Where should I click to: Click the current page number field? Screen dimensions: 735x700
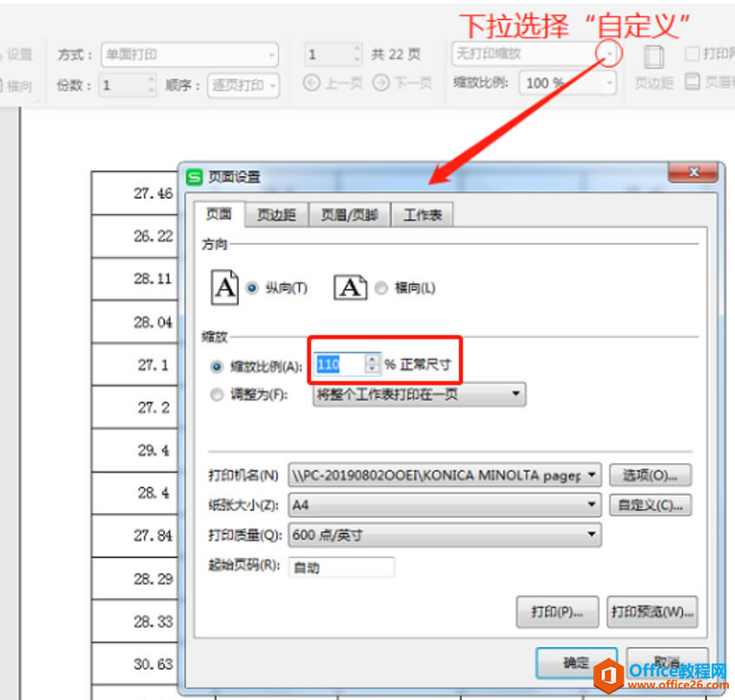tap(334, 55)
